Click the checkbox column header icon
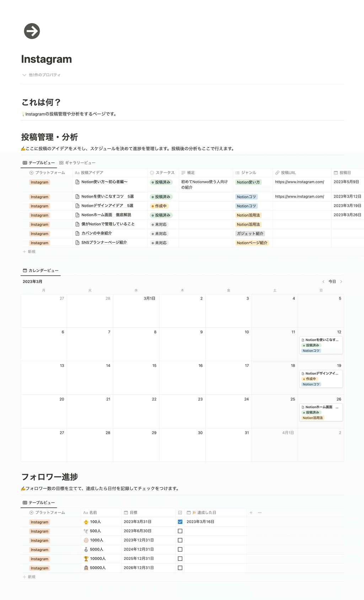This screenshot has height=600, width=364. tap(180, 513)
